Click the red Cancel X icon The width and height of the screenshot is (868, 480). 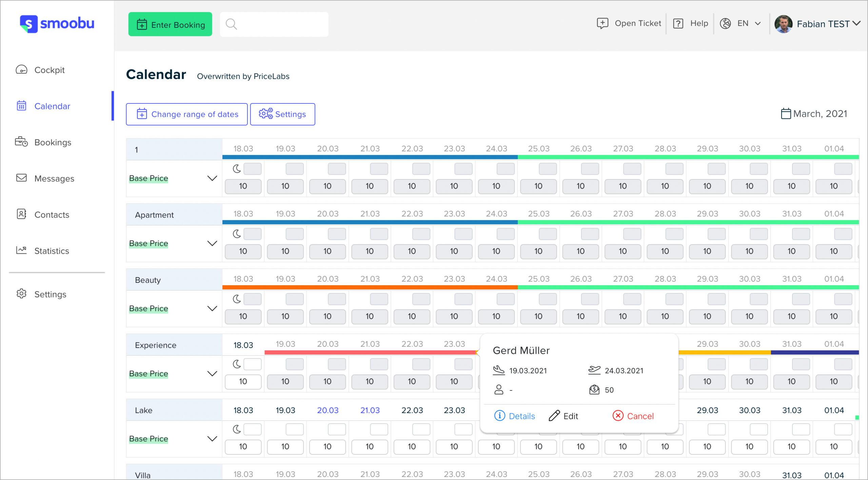pos(618,416)
